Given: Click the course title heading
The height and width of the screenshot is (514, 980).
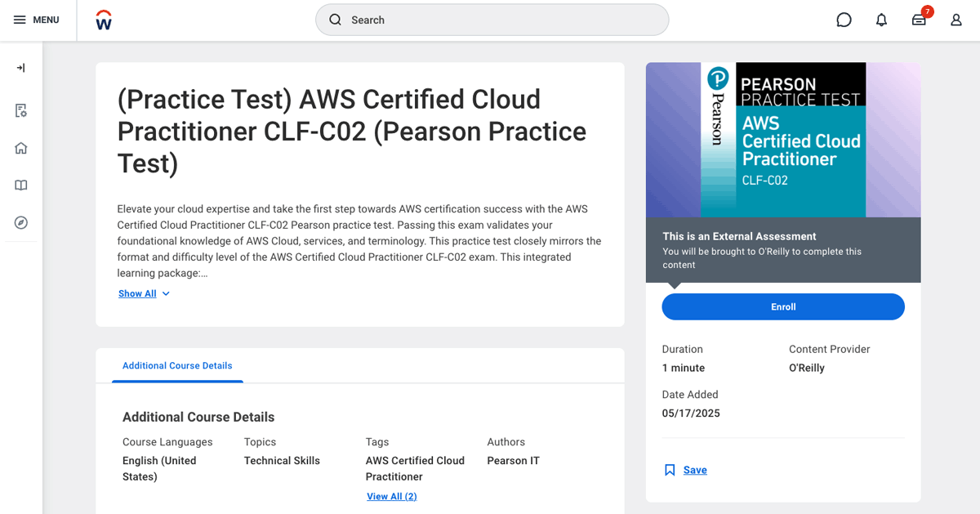Looking at the screenshot, I should pos(352,132).
